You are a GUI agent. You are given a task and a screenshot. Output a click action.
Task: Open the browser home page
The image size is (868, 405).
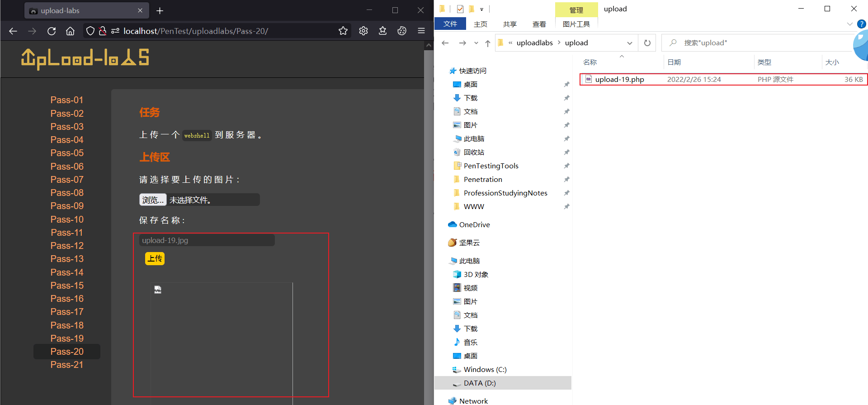(x=70, y=31)
